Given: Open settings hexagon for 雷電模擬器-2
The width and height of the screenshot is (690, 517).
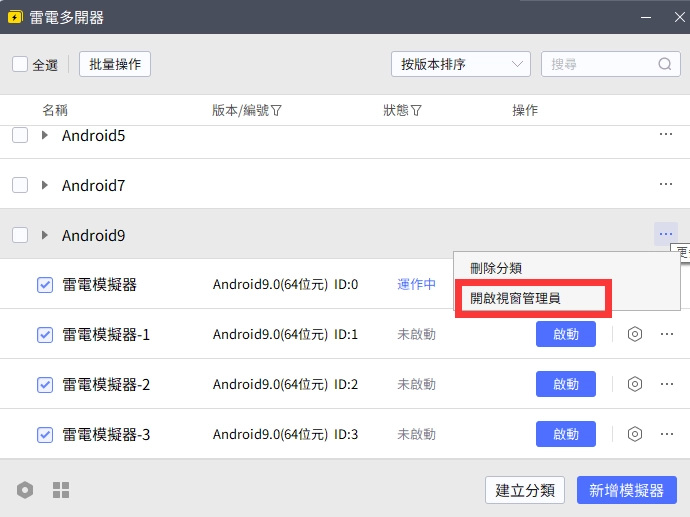Looking at the screenshot, I should click(x=635, y=384).
